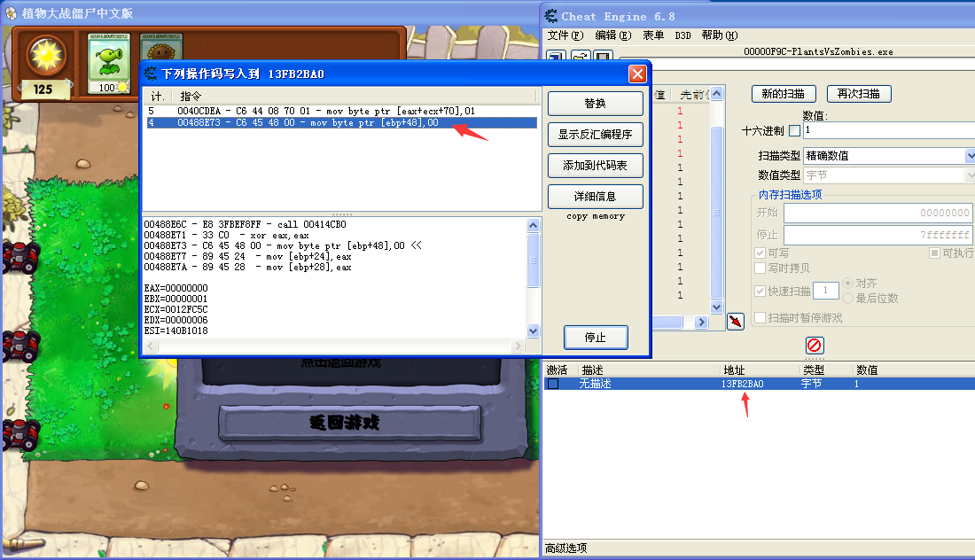
Task: Click the Plants vs Zombies window title icon
Action: tap(11, 13)
